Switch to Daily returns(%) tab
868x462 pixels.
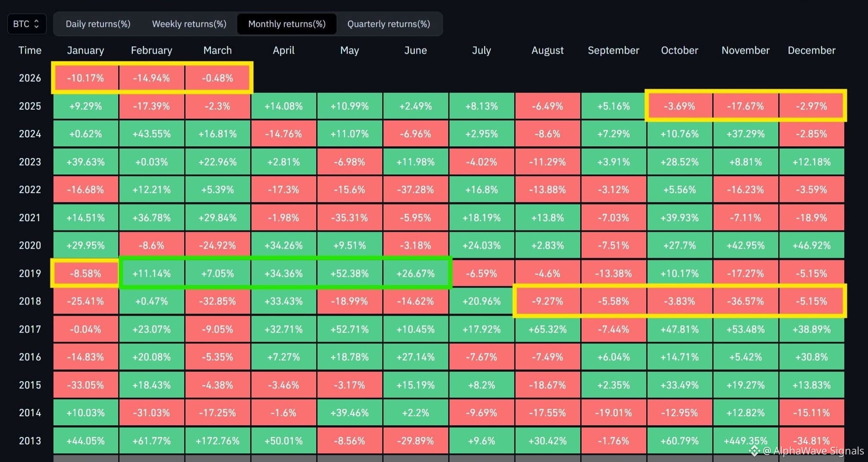(x=98, y=24)
